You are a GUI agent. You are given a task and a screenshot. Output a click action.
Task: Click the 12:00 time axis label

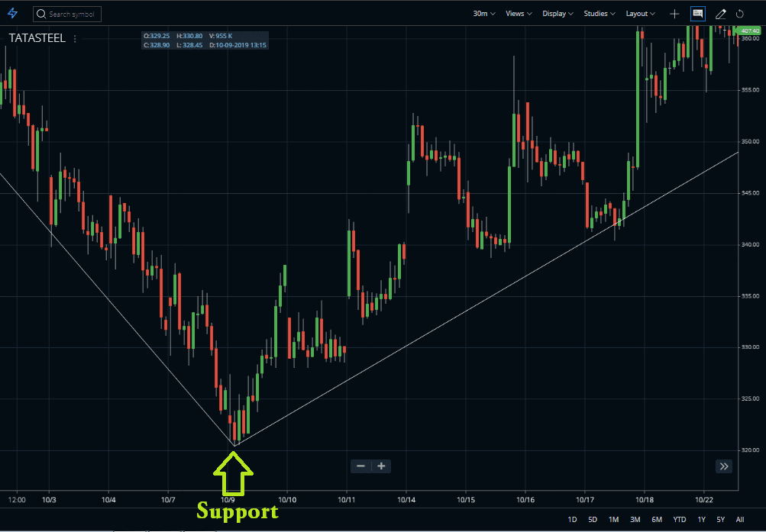[17, 500]
